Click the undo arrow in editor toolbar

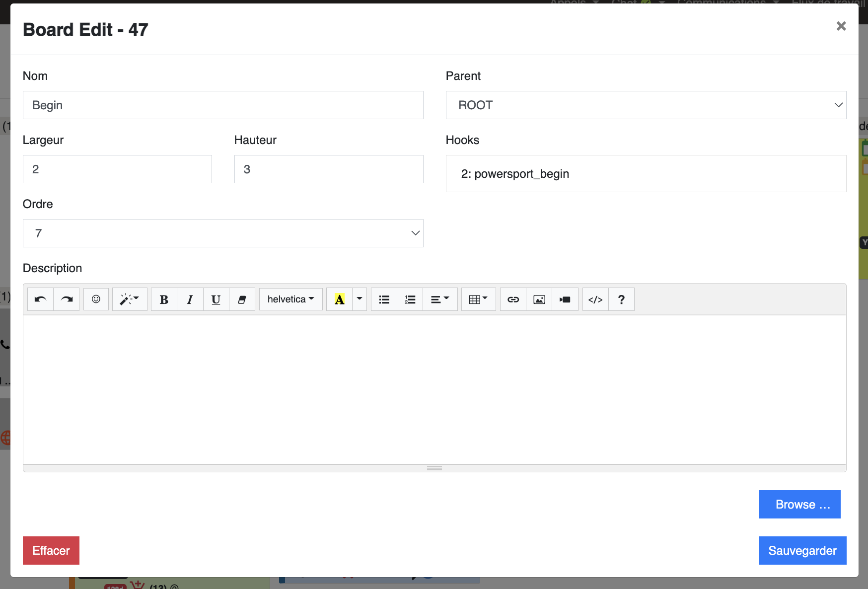(40, 299)
